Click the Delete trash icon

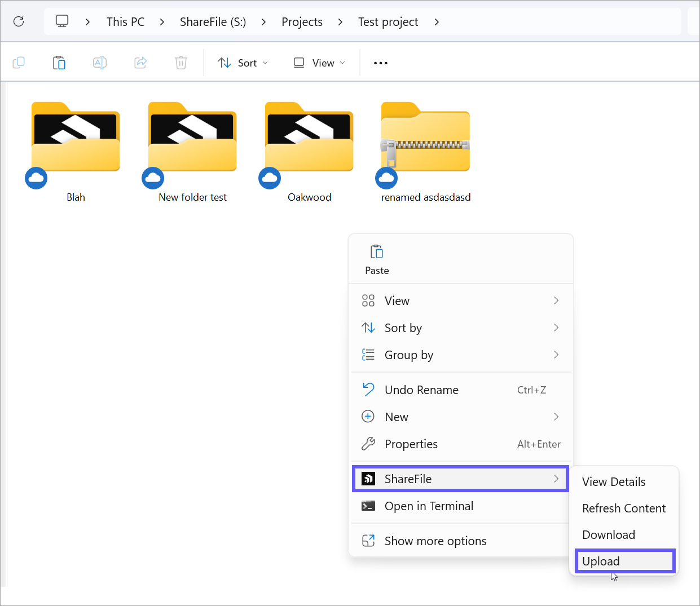[180, 63]
